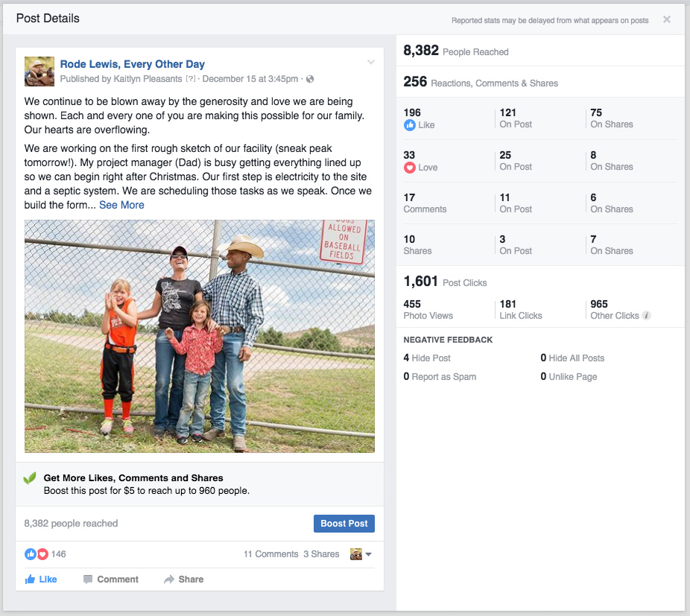Like the post with thumbs-up button

point(41,580)
